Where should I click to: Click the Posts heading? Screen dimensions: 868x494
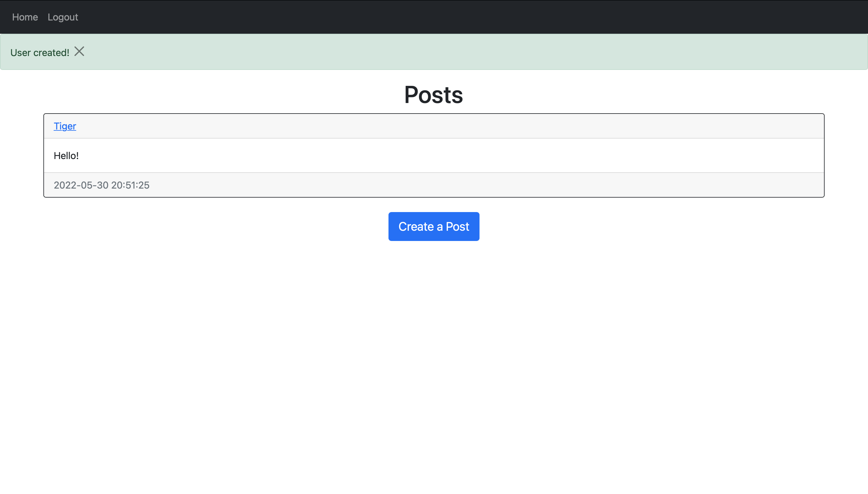point(433,95)
